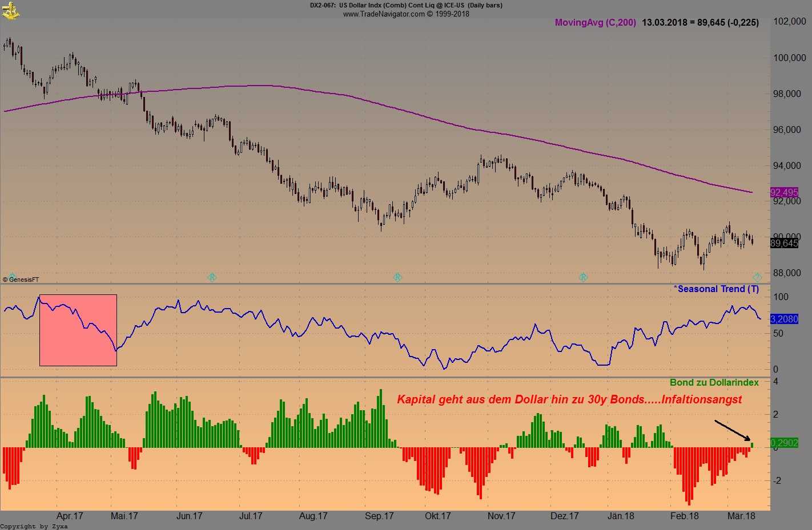This screenshot has width=812, height=530.
Task: Select the R rollover diamond near Dezember 2017
Action: click(x=584, y=277)
